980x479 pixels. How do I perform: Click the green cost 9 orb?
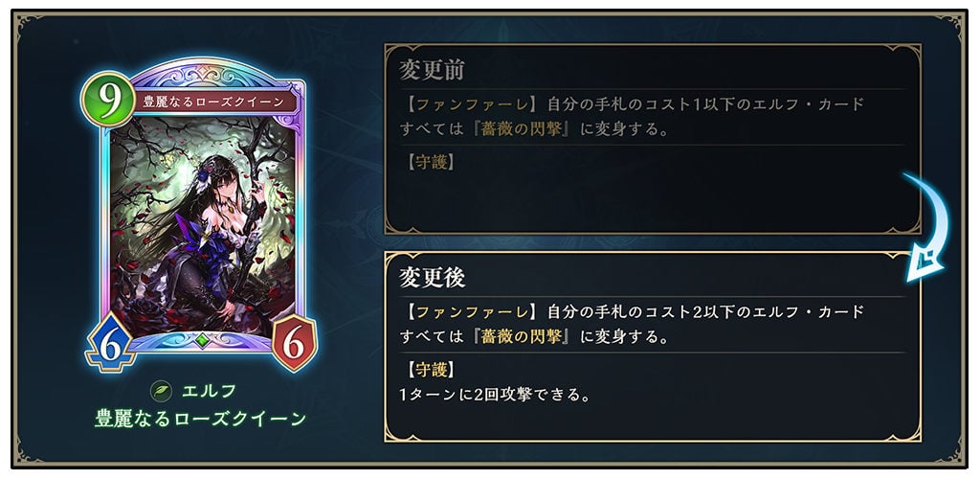[x=107, y=100]
